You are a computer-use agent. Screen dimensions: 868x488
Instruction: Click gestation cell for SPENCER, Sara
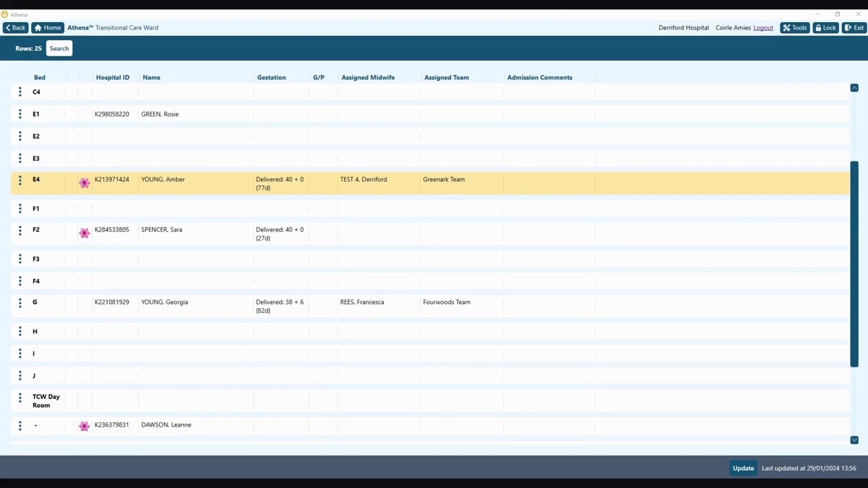[x=280, y=234]
